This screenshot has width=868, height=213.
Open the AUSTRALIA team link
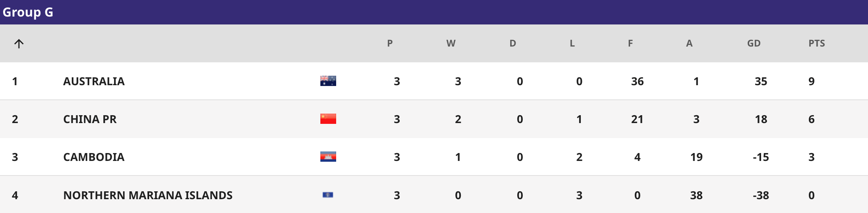pyautogui.click(x=94, y=81)
